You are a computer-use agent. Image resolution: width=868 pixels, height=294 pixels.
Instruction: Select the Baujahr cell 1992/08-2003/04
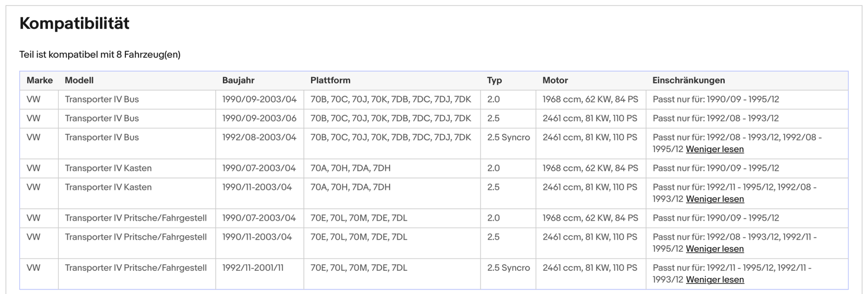(259, 137)
